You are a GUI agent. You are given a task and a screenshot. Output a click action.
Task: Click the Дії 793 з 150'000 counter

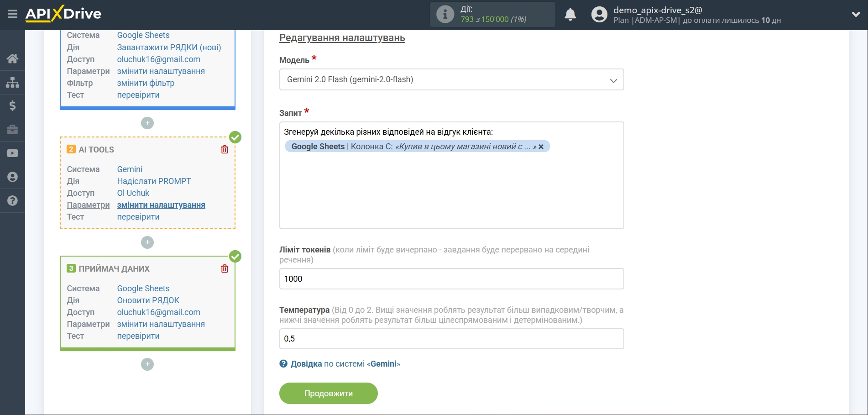point(493,14)
